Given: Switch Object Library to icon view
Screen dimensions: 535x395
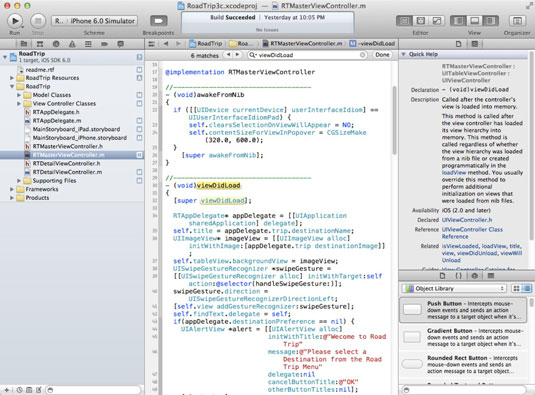Looking at the screenshot, I should 517,289.
